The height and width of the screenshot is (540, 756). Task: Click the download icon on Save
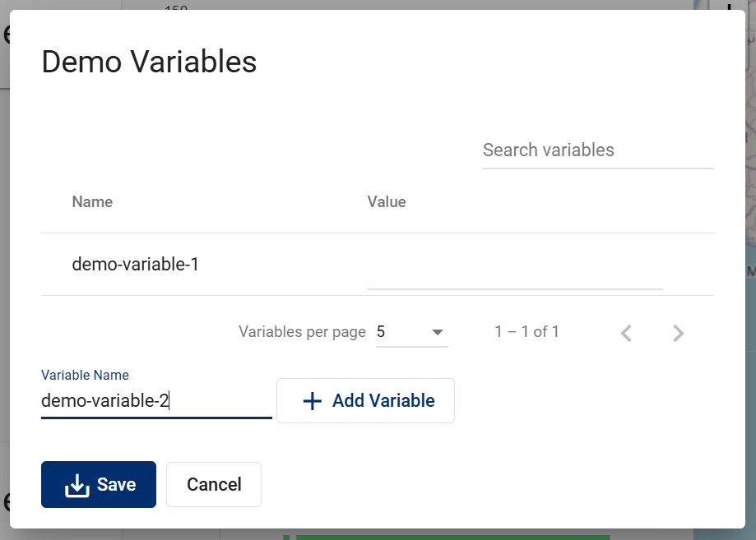pyautogui.click(x=77, y=485)
